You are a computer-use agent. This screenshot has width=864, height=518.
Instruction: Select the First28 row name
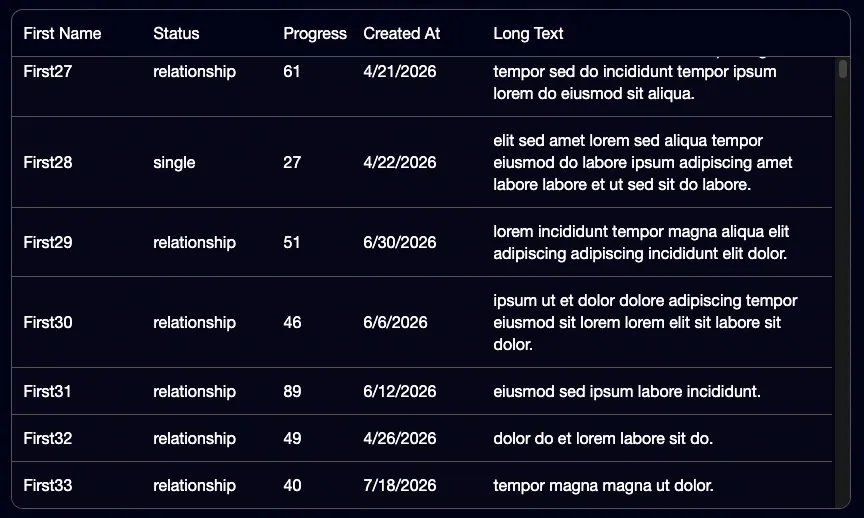pos(48,163)
